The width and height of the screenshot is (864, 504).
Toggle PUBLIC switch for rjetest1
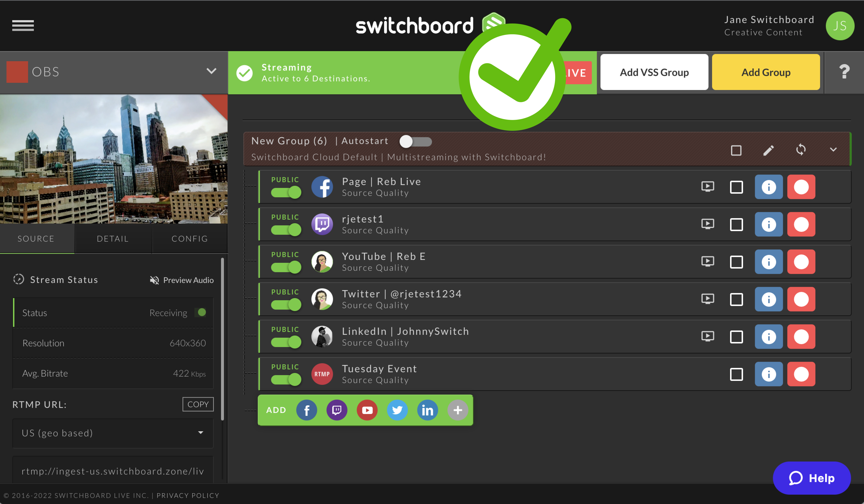tap(286, 229)
